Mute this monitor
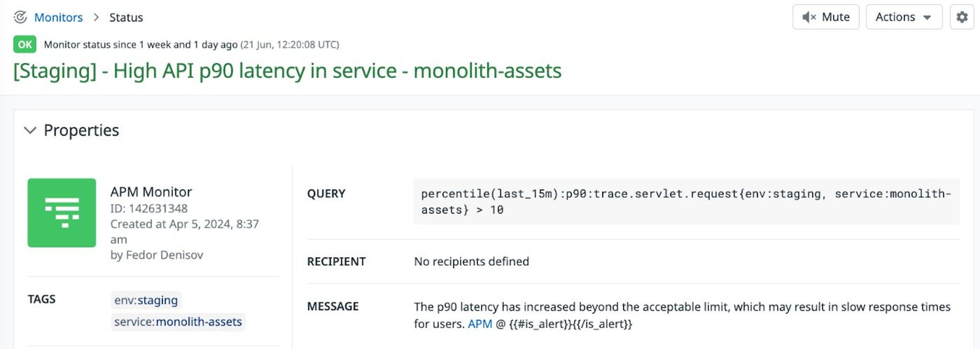Image resolution: width=980 pixels, height=349 pixels. (x=826, y=16)
